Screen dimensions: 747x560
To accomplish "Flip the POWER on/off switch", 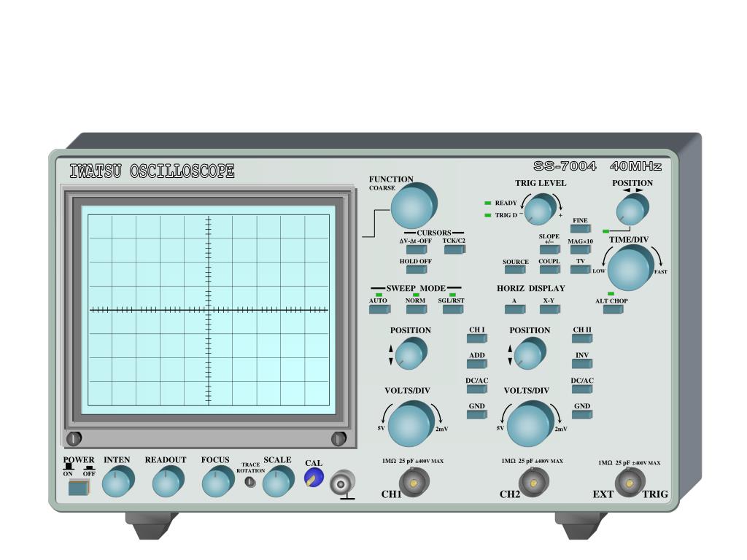I will coord(79,488).
